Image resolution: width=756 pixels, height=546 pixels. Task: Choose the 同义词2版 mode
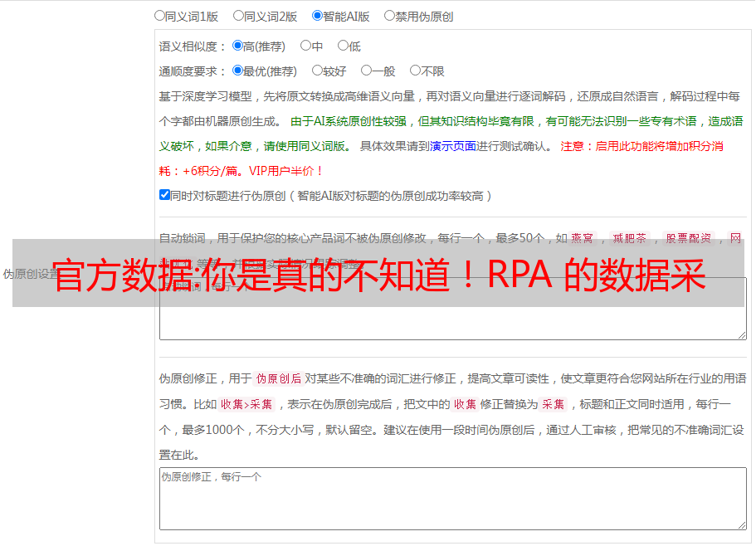(x=239, y=15)
